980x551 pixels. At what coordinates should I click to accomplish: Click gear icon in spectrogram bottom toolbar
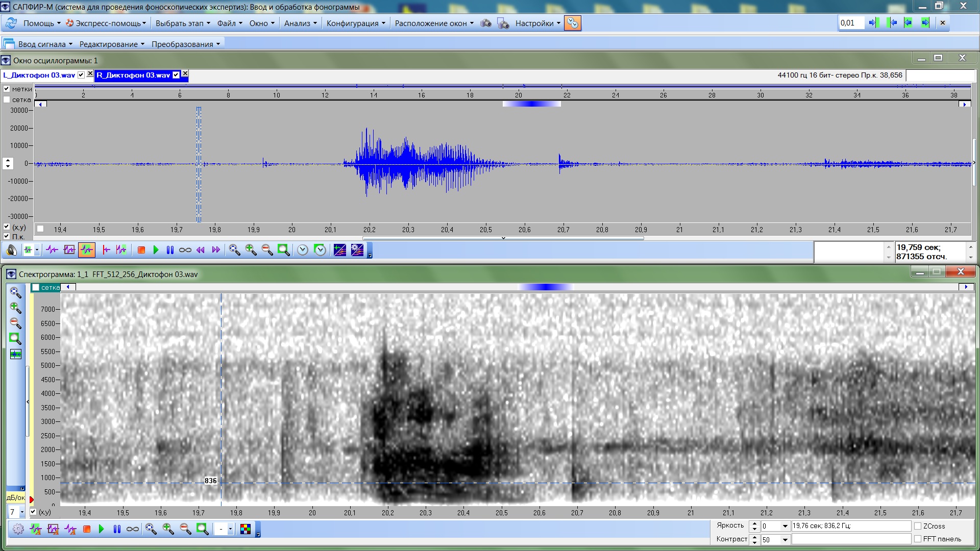click(x=18, y=529)
